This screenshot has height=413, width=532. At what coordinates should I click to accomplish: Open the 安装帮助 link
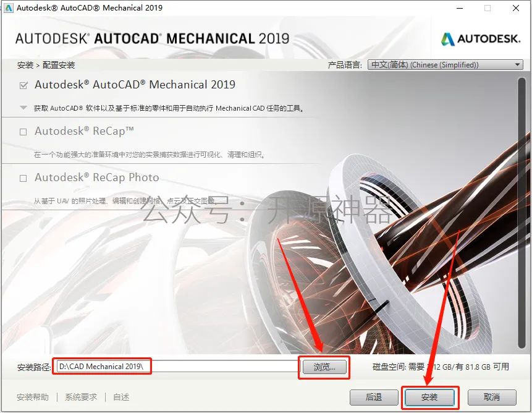tap(33, 397)
